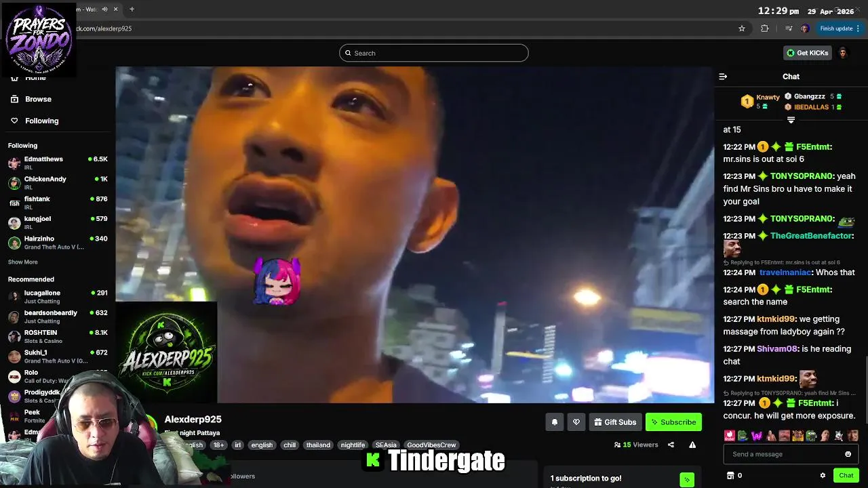Click username travelmaniac in chat

[785, 272]
